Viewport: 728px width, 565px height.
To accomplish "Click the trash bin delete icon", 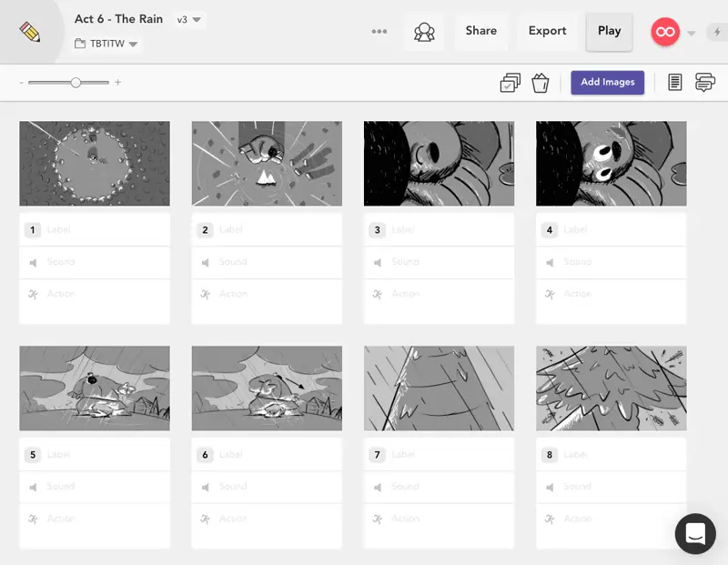I will point(540,83).
